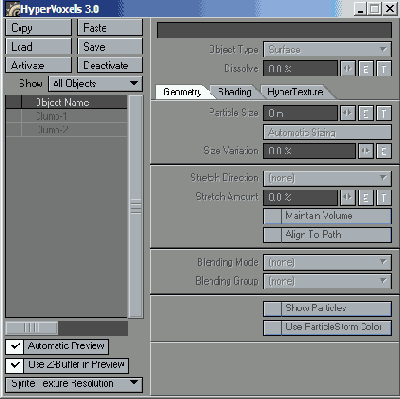The height and width of the screenshot is (399, 400).
Task: Click the Size Variation value field
Action: [x=309, y=151]
